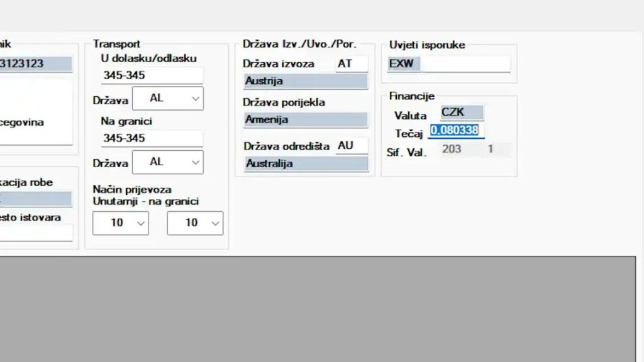Click the Na granici field 345-345
Image resolution: width=644 pixels, height=362 pixels.
(x=152, y=138)
